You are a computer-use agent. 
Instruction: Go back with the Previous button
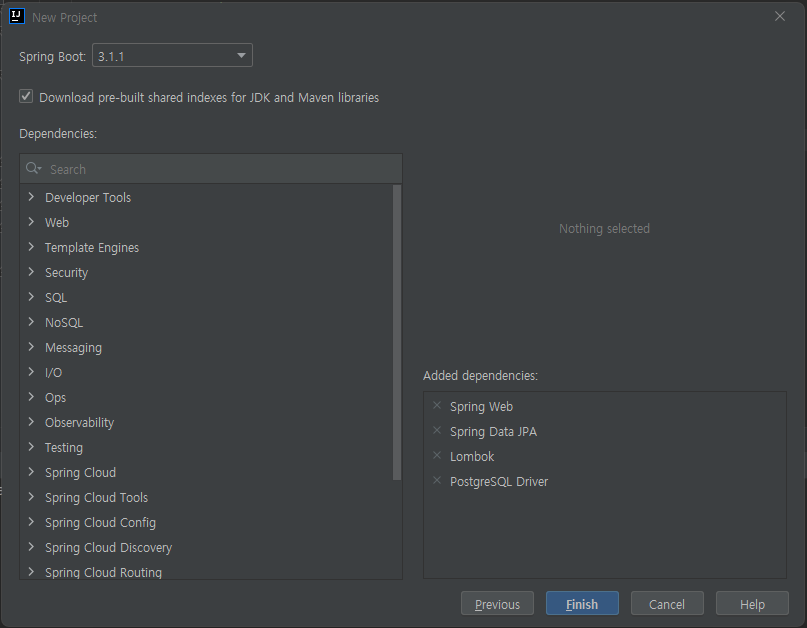coord(497,603)
